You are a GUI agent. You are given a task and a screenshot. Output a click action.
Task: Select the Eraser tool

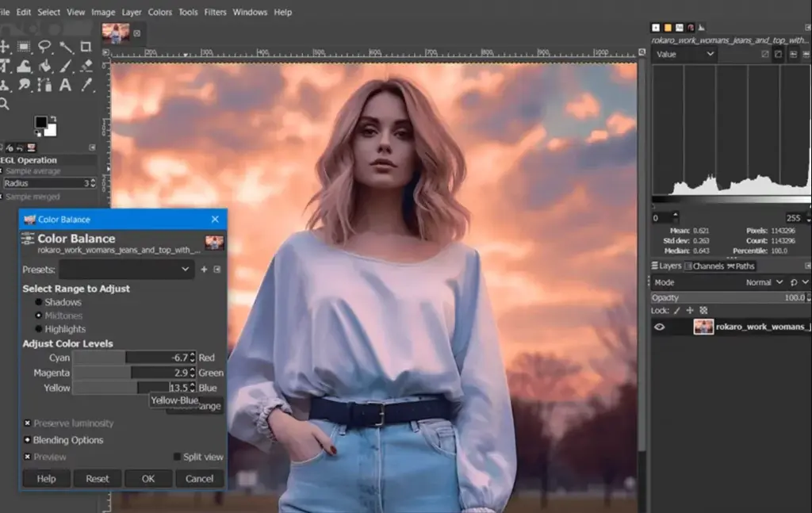86,66
